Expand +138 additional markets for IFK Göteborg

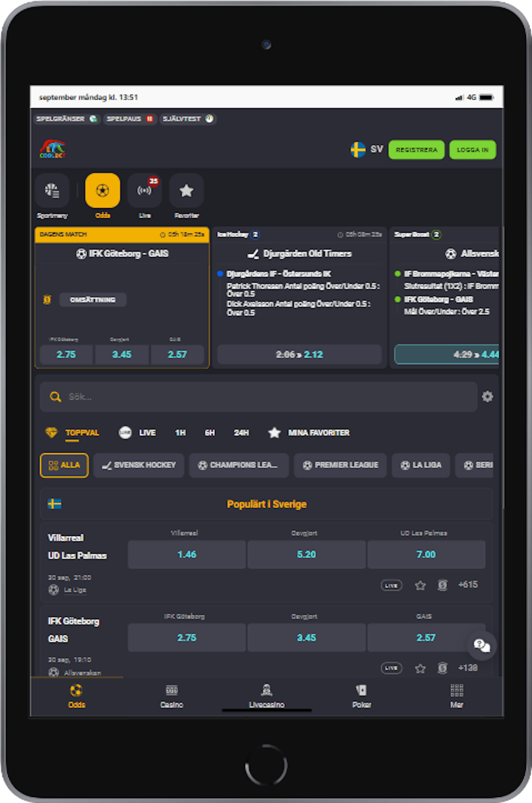[468, 668]
